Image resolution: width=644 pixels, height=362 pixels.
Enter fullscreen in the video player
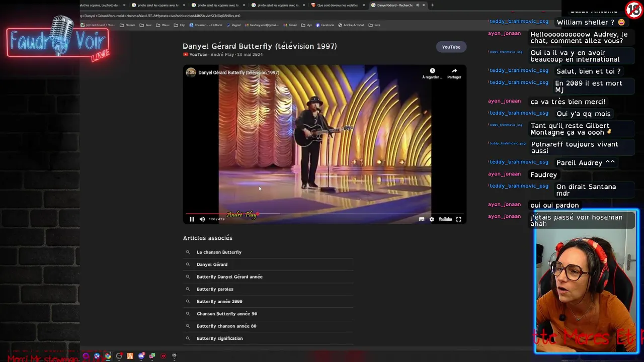coord(458,219)
